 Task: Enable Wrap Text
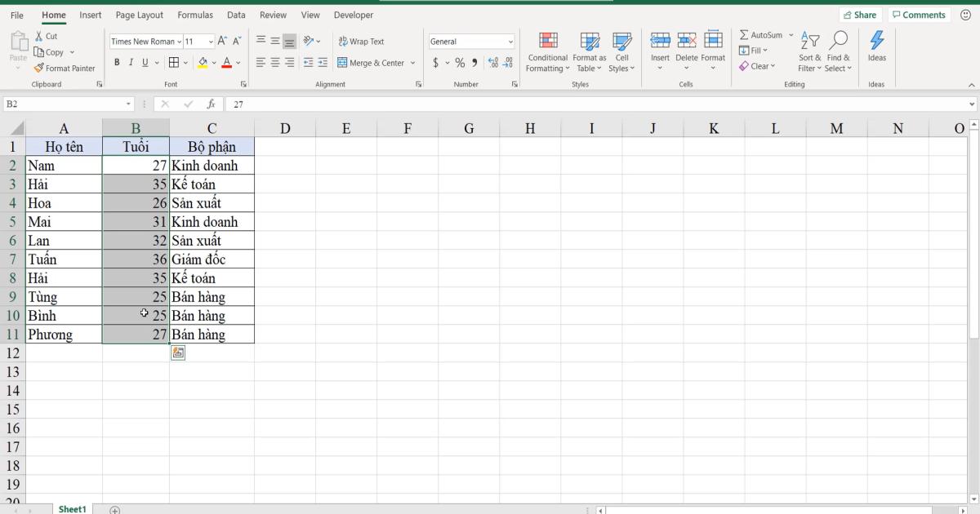click(361, 41)
